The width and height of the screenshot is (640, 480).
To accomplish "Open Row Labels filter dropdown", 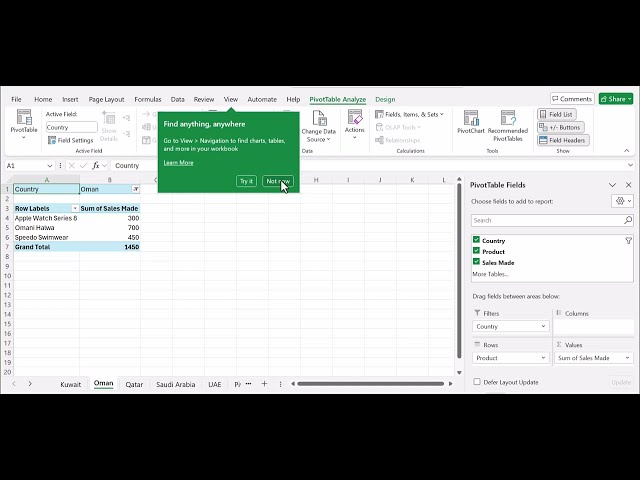I will coord(75,209).
